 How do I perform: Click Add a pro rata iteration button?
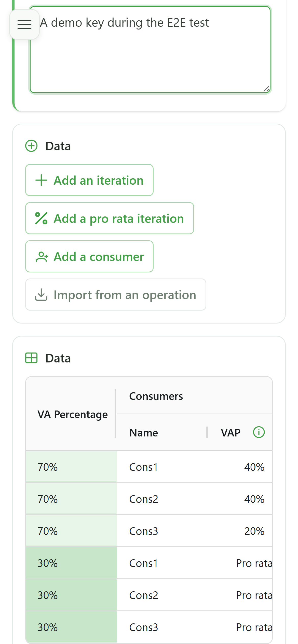tap(110, 218)
